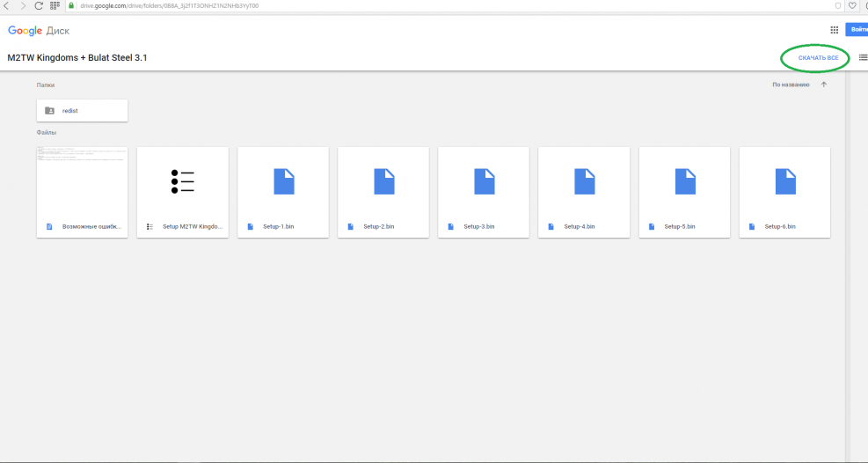Switch to list view layout icon
Screen dimensions: 868x463
point(863,58)
